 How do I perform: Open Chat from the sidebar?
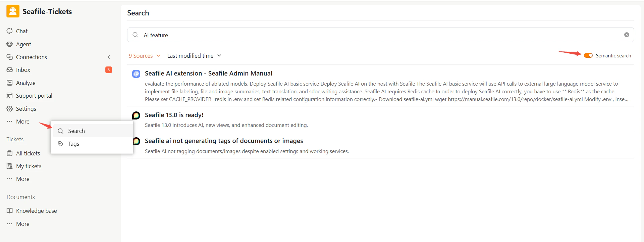click(x=22, y=31)
